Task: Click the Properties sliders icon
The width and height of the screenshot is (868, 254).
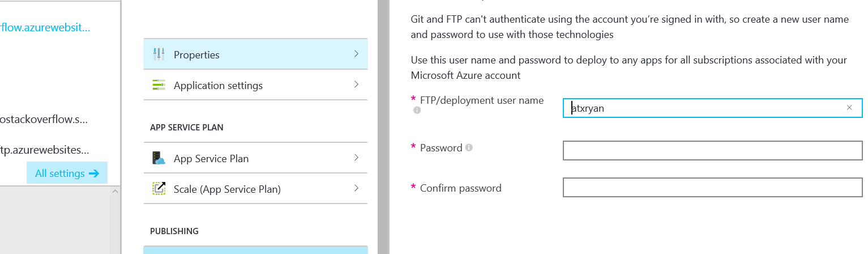Action: (159, 55)
